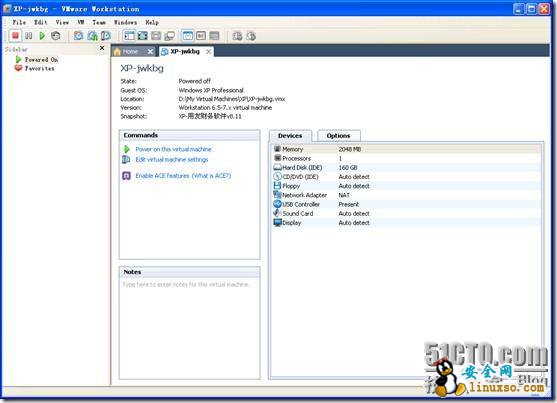The height and width of the screenshot is (403, 557).
Task: Open Snapshot Manager from the toolbar
Action: tap(106, 36)
